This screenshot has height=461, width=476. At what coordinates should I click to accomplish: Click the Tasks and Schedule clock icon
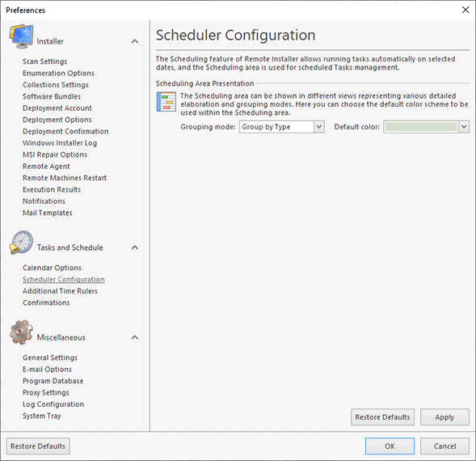[21, 243]
